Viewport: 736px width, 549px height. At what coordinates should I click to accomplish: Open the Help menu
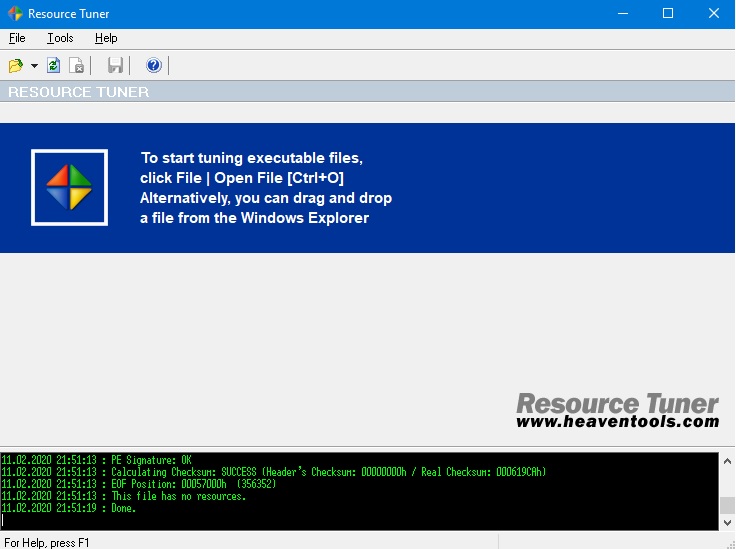[x=106, y=38]
